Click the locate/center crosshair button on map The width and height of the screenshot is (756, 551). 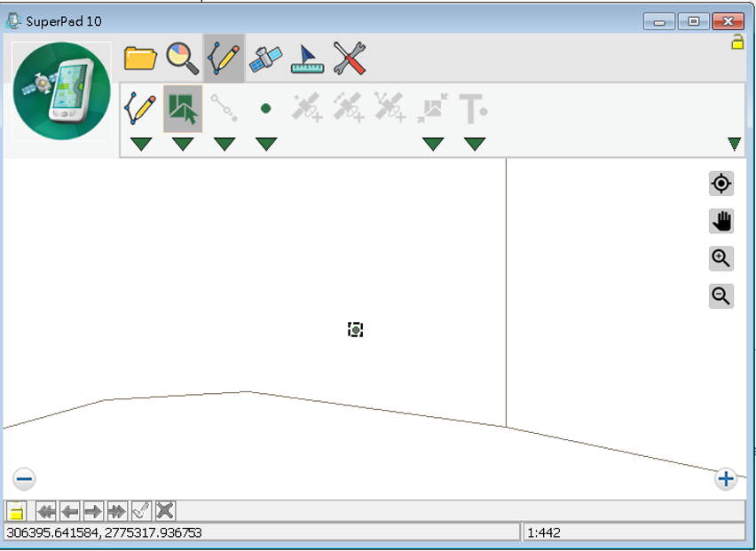[721, 184]
